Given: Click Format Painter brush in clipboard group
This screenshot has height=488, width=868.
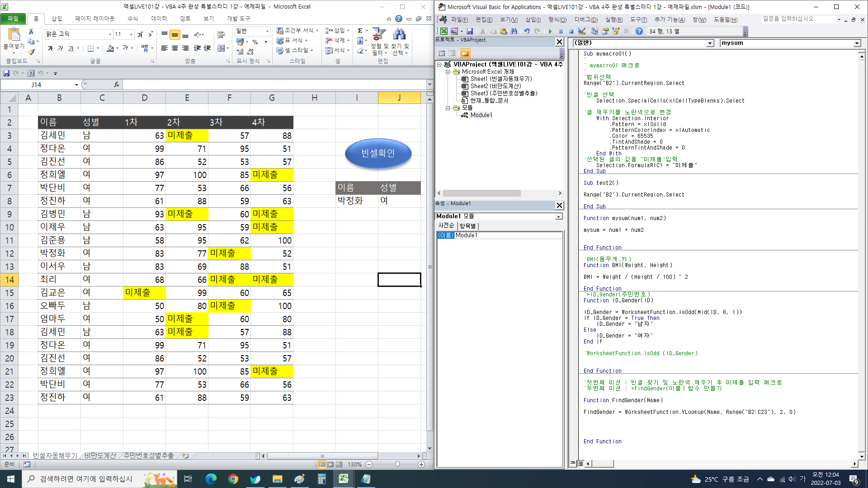Looking at the screenshot, I should (x=31, y=52).
